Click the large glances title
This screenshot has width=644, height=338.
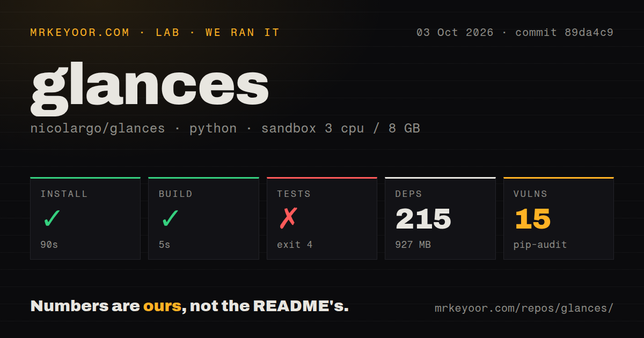[x=150, y=89]
